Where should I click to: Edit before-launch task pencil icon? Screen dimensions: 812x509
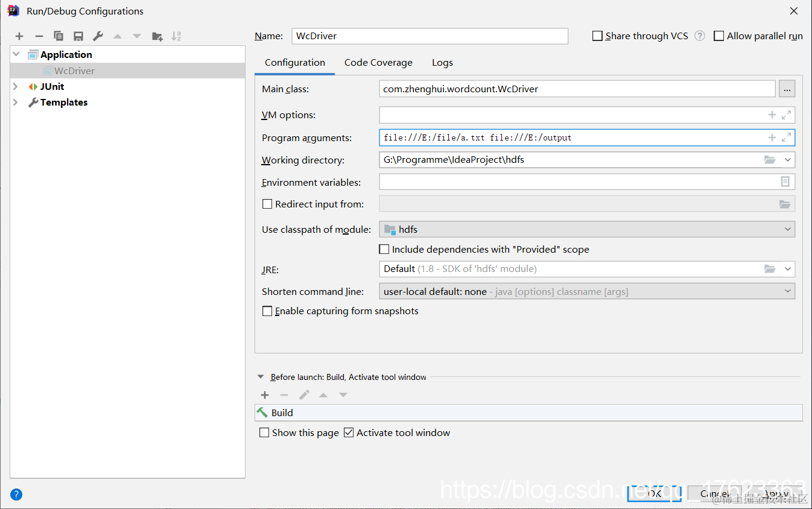tap(304, 395)
